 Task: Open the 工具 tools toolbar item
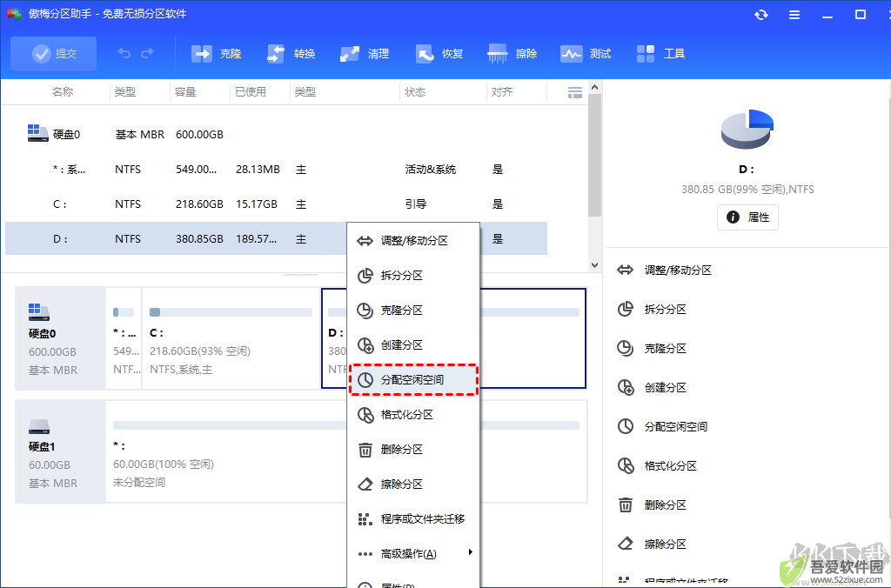[x=660, y=53]
